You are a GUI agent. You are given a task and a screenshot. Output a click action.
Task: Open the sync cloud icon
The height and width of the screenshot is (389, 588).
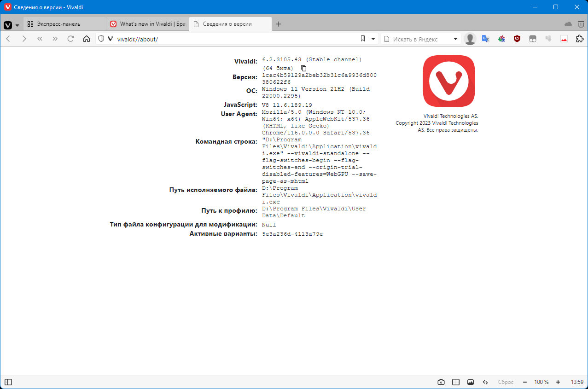pos(568,24)
